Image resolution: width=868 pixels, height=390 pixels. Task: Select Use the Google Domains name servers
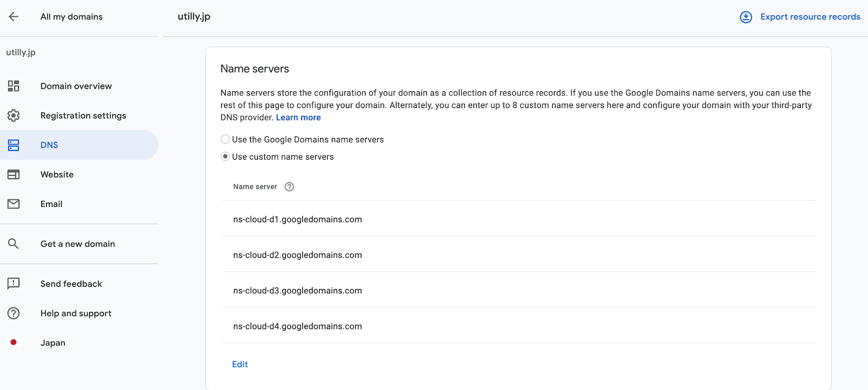(225, 140)
